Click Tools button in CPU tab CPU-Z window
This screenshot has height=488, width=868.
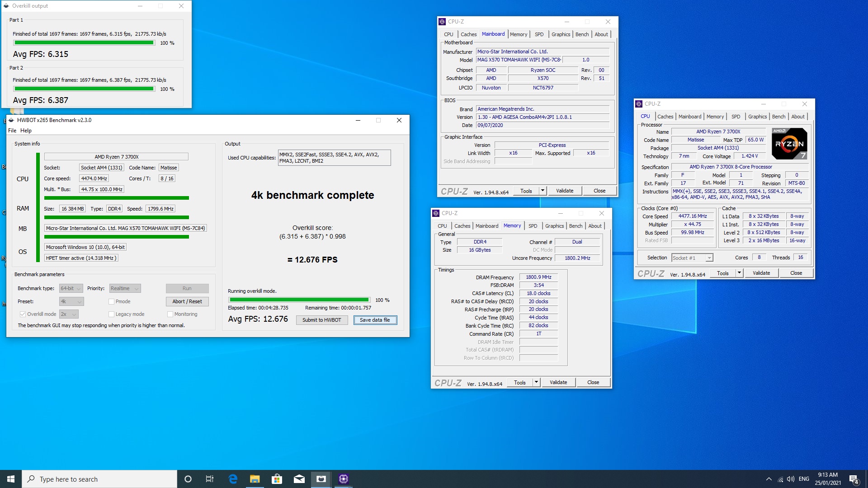click(723, 273)
